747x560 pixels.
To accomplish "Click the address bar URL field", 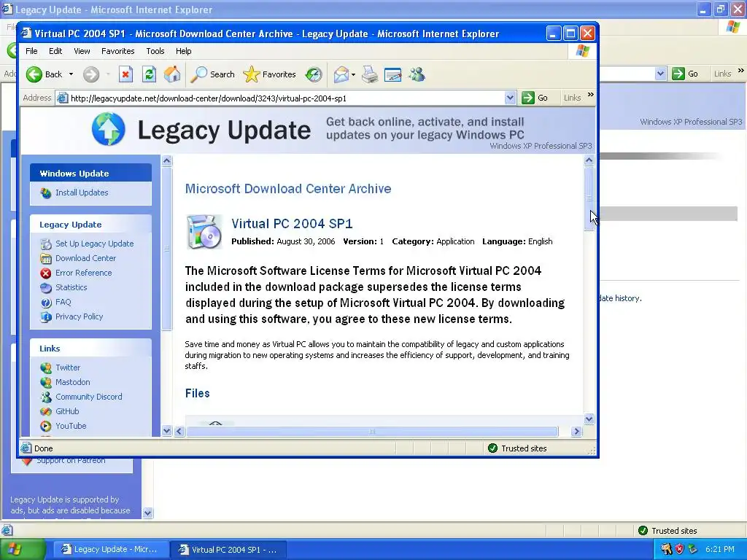I will pos(285,98).
